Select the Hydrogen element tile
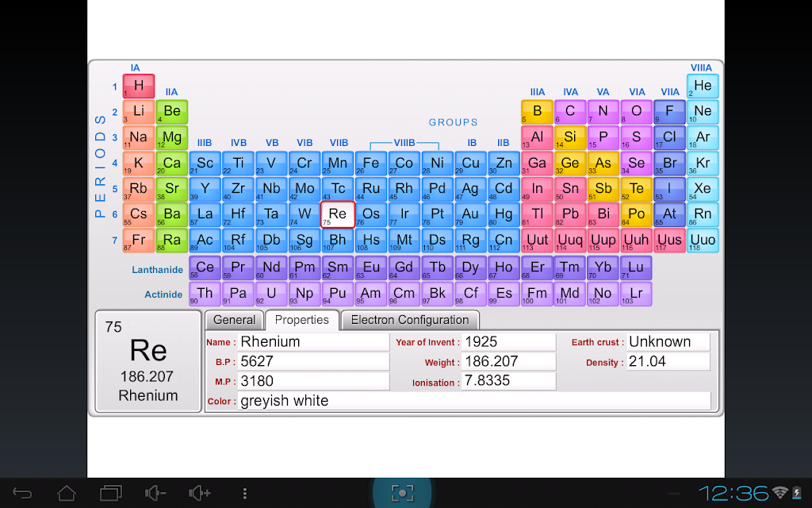Viewport: 812px width, 508px height. (x=139, y=86)
